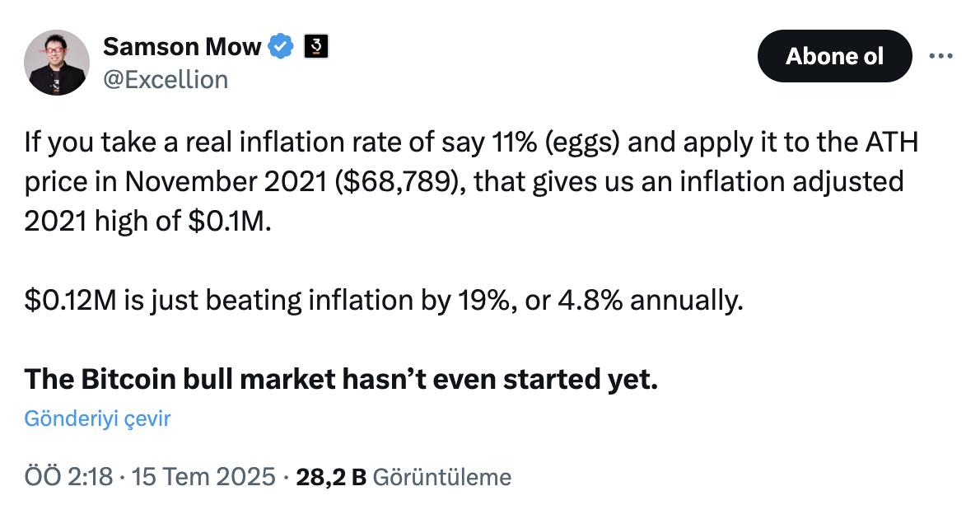Viewport: 980px width, 519px height.
Task: Click the 15 Tem 2025 date
Action: pyautogui.click(x=203, y=477)
